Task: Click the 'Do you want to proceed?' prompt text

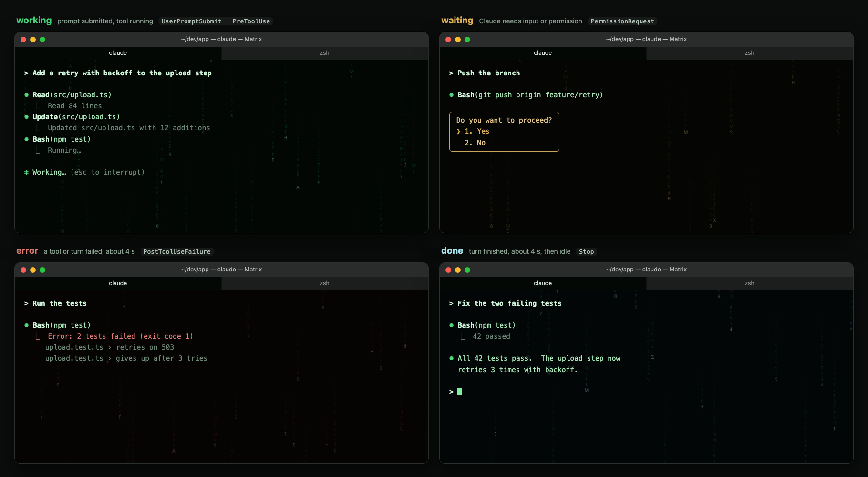Action: 504,120
